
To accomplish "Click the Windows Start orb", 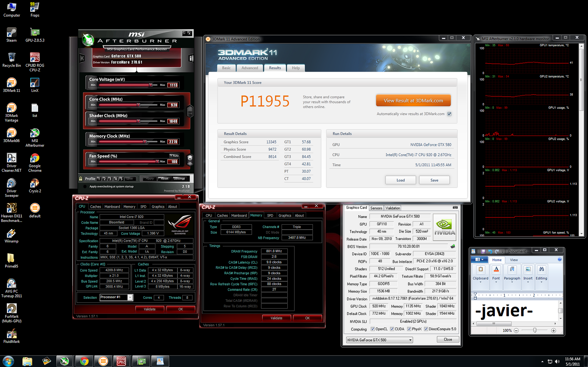I will click(x=8, y=361).
